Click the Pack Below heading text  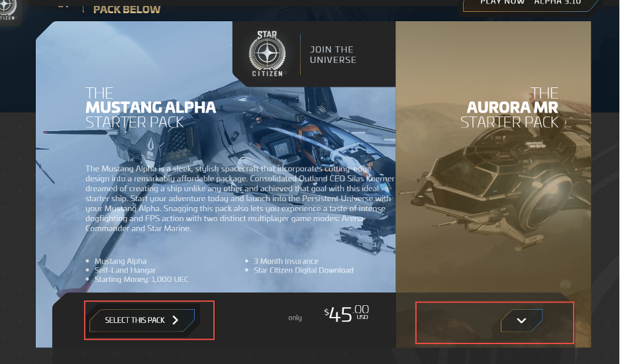click(x=127, y=9)
